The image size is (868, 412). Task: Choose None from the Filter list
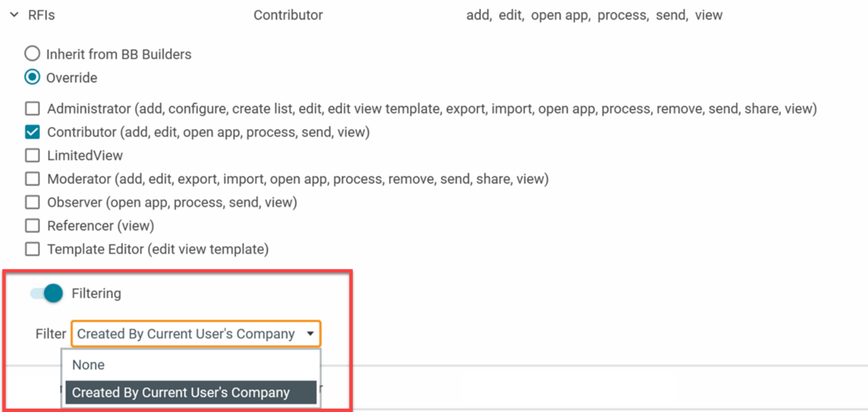coord(88,365)
